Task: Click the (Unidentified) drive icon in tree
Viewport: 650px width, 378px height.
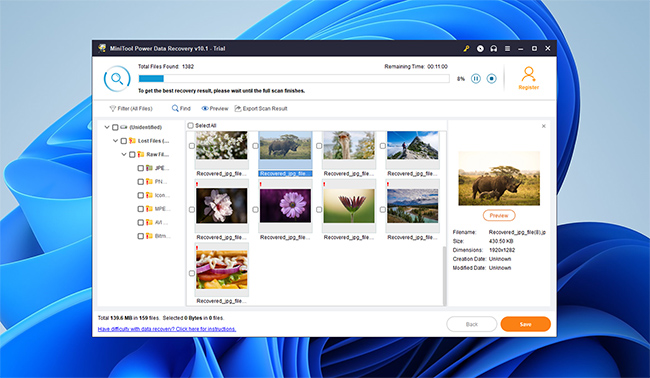Action: pyautogui.click(x=124, y=127)
